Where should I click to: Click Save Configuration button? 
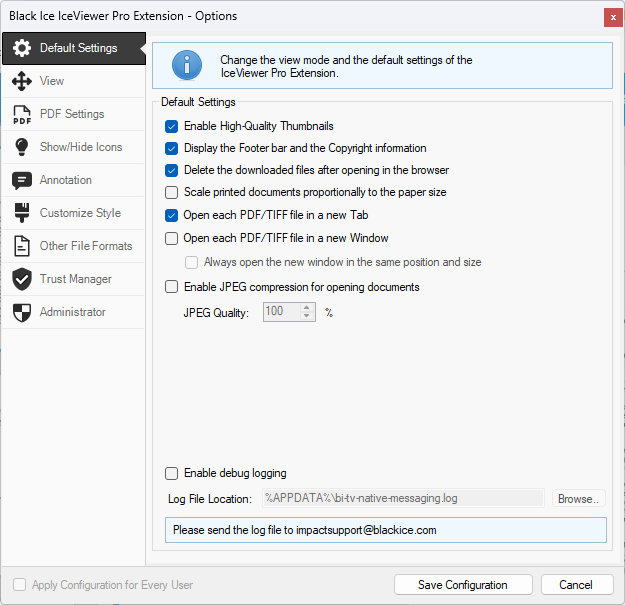tap(463, 585)
